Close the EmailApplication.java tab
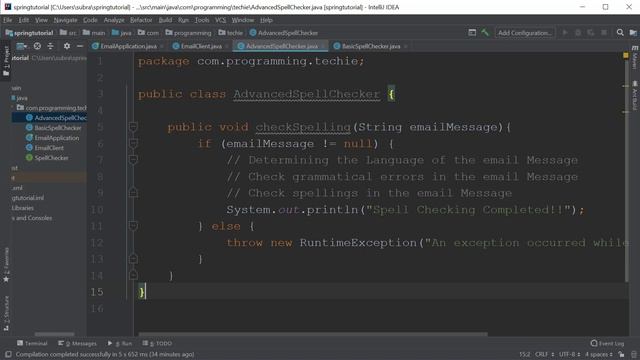The height and width of the screenshot is (360, 640). tap(162, 47)
